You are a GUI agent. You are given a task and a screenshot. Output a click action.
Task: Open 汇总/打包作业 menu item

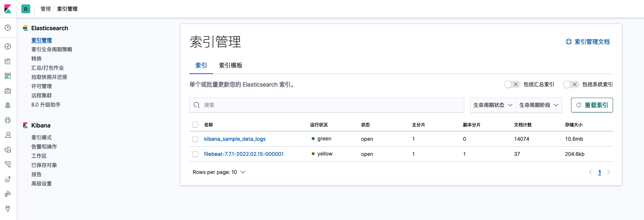pyautogui.click(x=48, y=68)
